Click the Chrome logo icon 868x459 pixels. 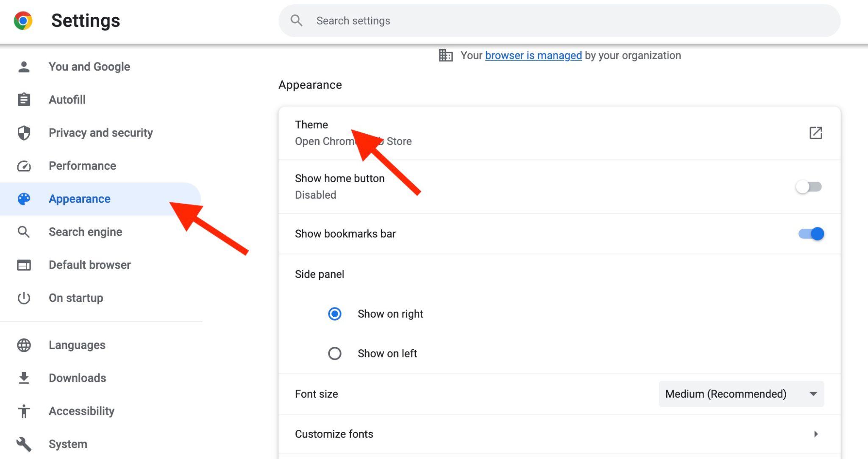pos(23,20)
